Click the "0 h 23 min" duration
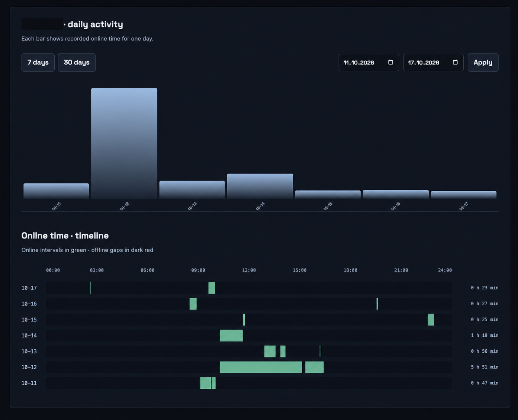 click(485, 288)
